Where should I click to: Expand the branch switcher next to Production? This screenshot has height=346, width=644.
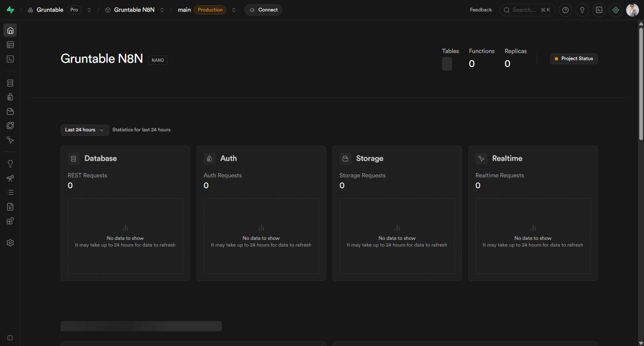234,10
